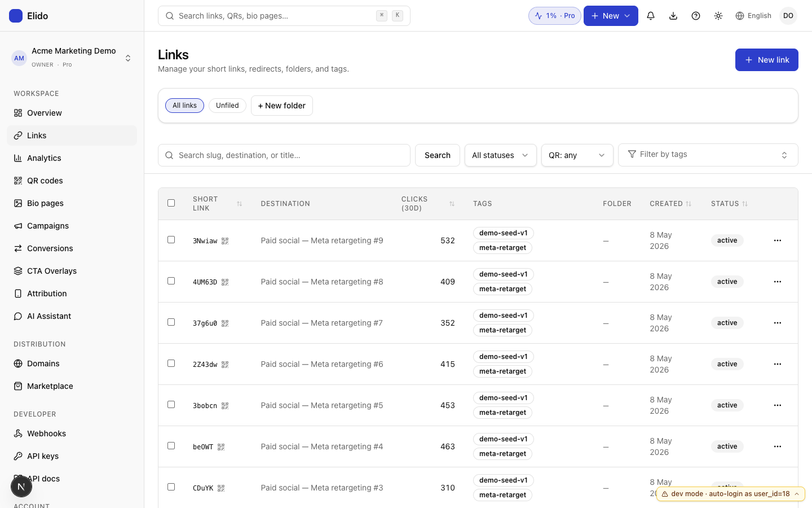Image resolution: width=812 pixels, height=508 pixels.
Task: Check the box for link beOWT
Action: [x=171, y=445]
